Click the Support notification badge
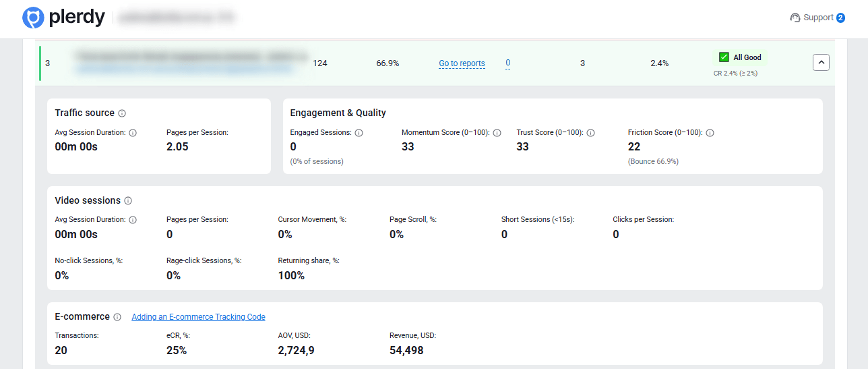Viewport: 868px width, 369px height. pos(840,18)
